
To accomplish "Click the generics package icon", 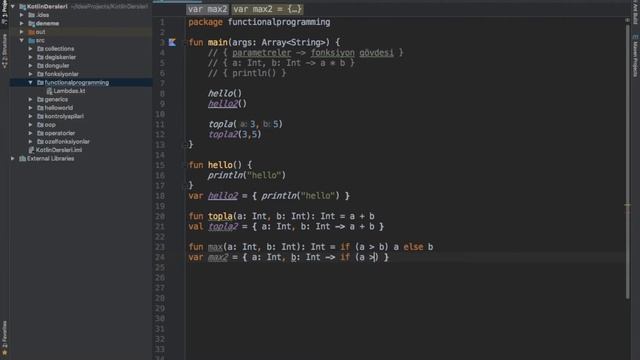I will point(40,100).
